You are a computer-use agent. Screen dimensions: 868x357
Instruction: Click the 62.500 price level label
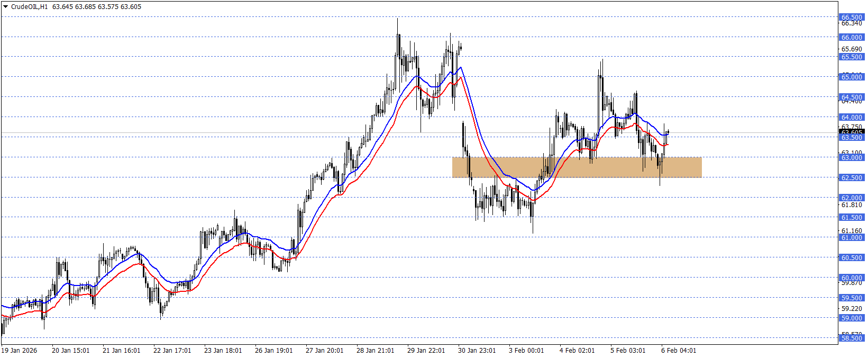coord(852,178)
